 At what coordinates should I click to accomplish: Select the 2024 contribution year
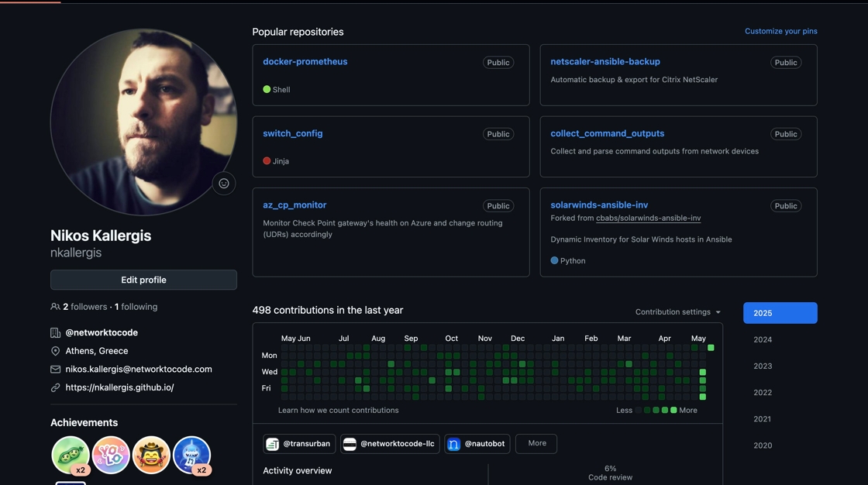click(763, 339)
